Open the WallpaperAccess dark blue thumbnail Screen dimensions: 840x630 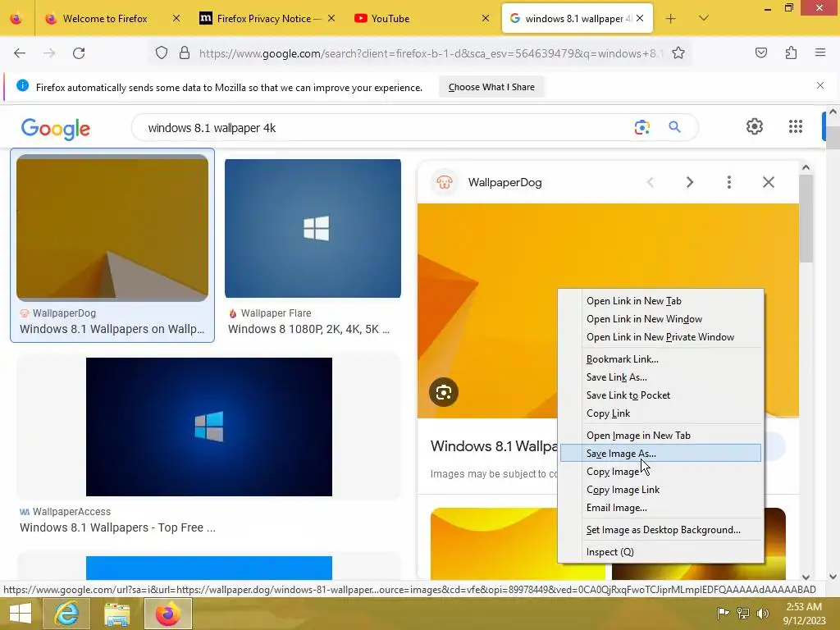(209, 427)
